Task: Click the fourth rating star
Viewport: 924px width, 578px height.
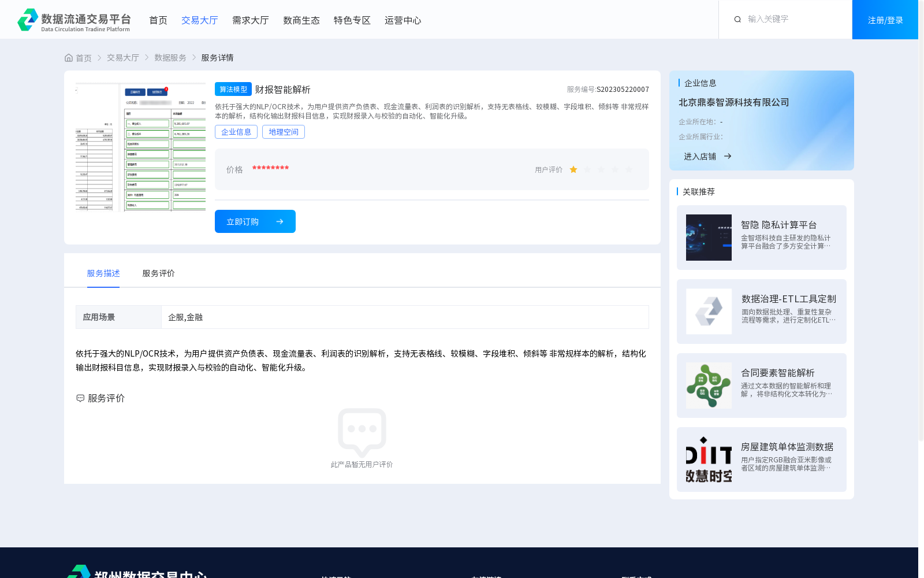Action: (615, 169)
